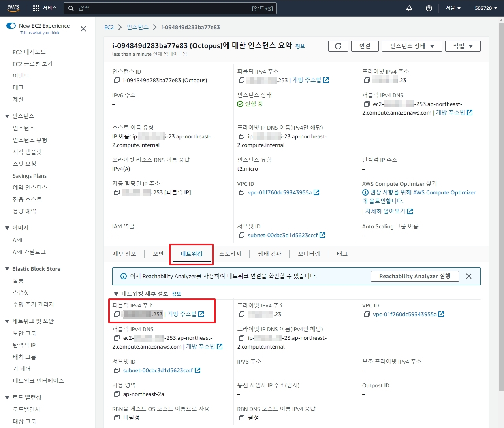
Task: Click the search 검색 input field
Action: (x=170, y=8)
